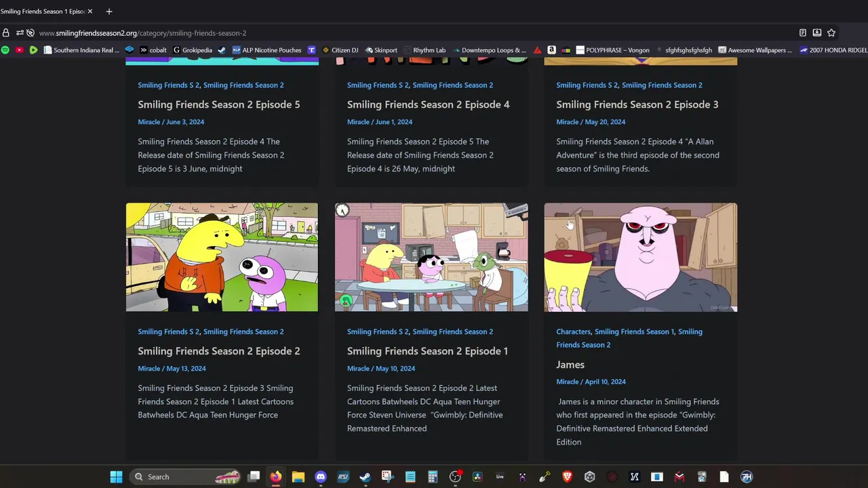Click the site lock security icon
The height and width of the screenshot is (488, 868).
(x=6, y=33)
